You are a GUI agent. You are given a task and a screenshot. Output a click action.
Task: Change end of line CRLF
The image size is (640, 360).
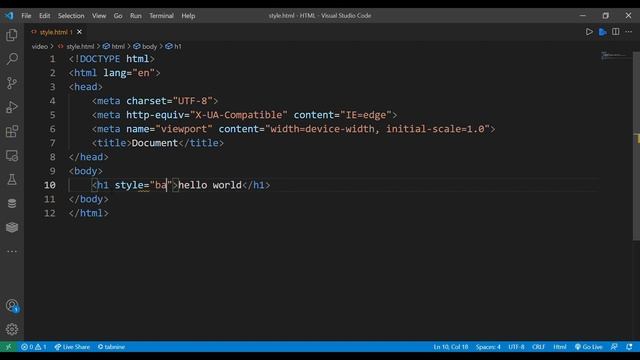pos(538,347)
